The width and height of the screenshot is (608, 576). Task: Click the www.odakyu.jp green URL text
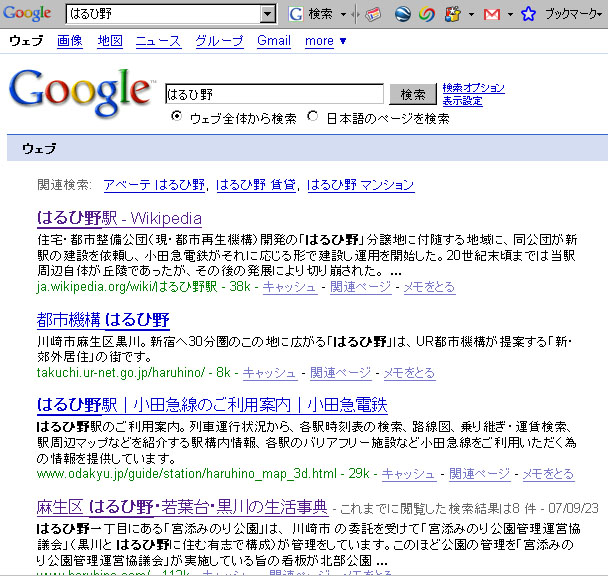187,474
